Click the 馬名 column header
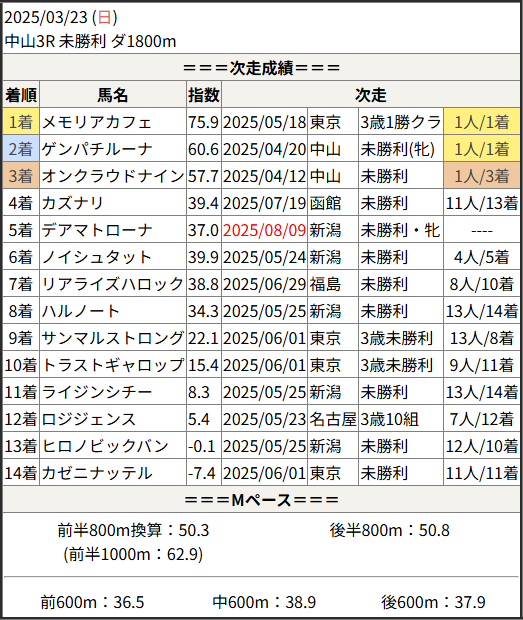Viewport: 523px width, 620px height. point(113,95)
